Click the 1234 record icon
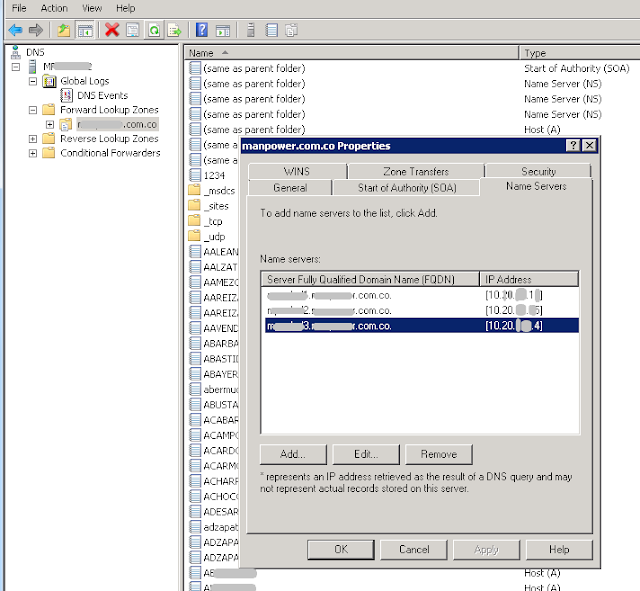This screenshot has height=591, width=640. (195, 175)
